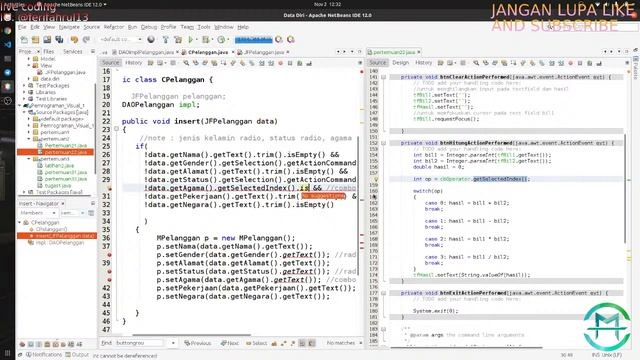This screenshot has width=640, height=360.
Task: Toggle regular expression option in Find bar
Action: tap(292, 343)
